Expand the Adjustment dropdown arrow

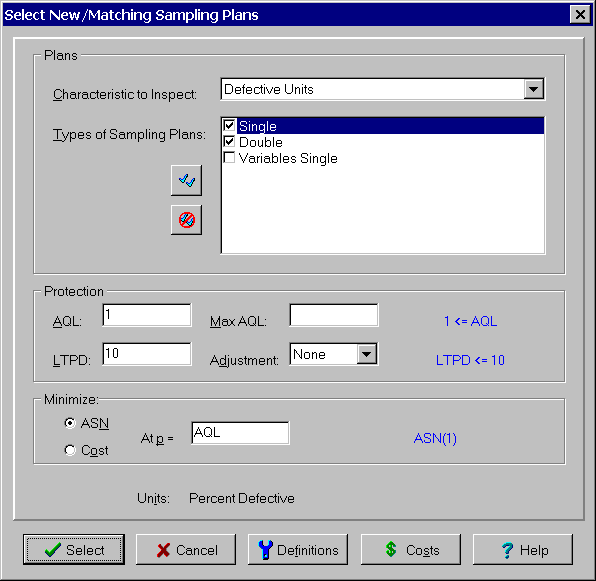click(366, 354)
